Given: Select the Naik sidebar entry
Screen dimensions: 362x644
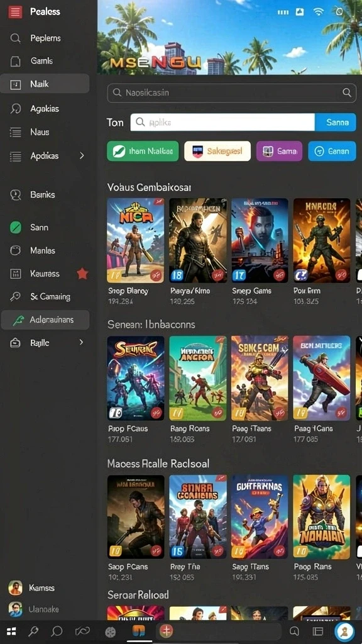Looking at the screenshot, I should [x=45, y=84].
